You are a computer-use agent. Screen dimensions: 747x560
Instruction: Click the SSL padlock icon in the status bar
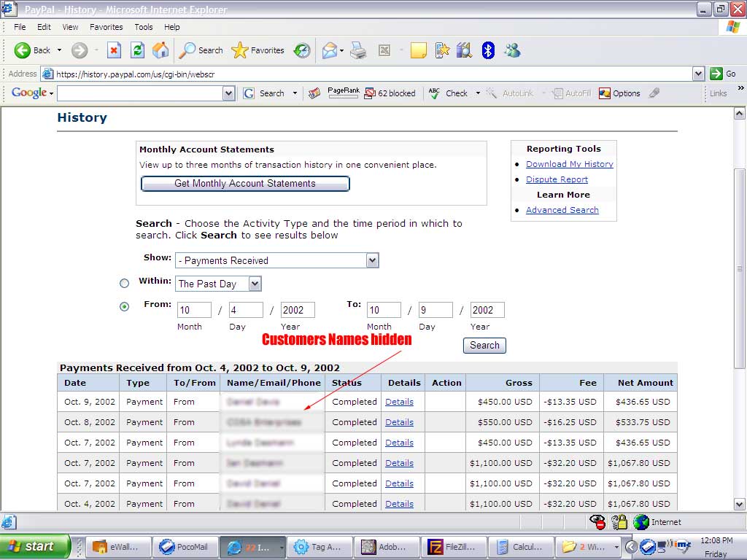click(x=619, y=522)
